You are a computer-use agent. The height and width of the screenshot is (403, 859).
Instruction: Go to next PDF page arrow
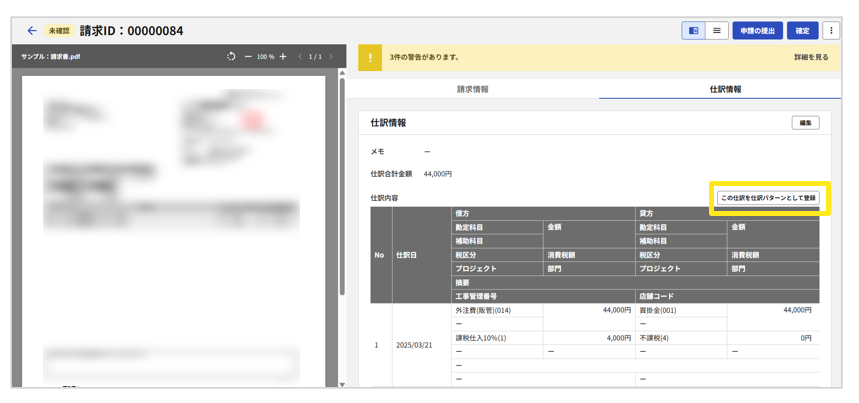pyautogui.click(x=331, y=57)
